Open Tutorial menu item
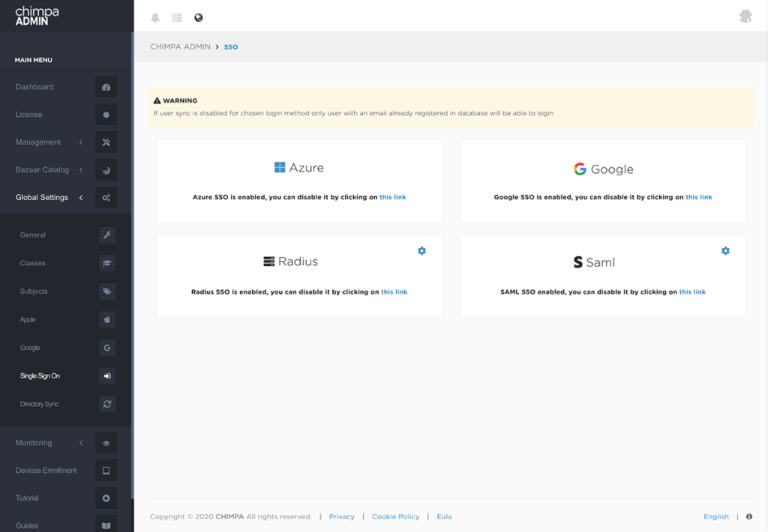The height and width of the screenshot is (532, 768). 27,498
